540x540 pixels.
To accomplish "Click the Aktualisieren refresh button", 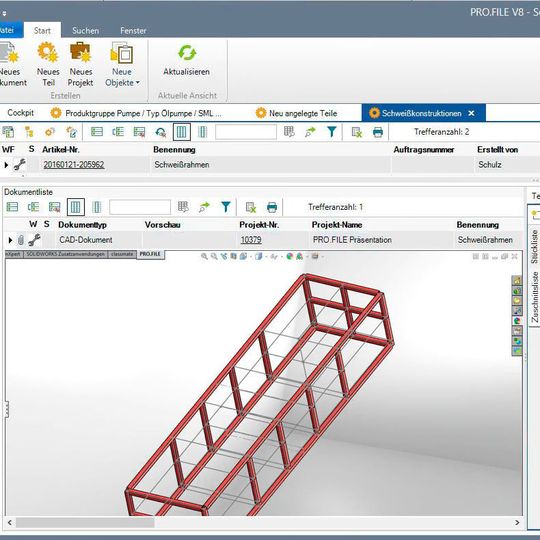I will [186, 59].
